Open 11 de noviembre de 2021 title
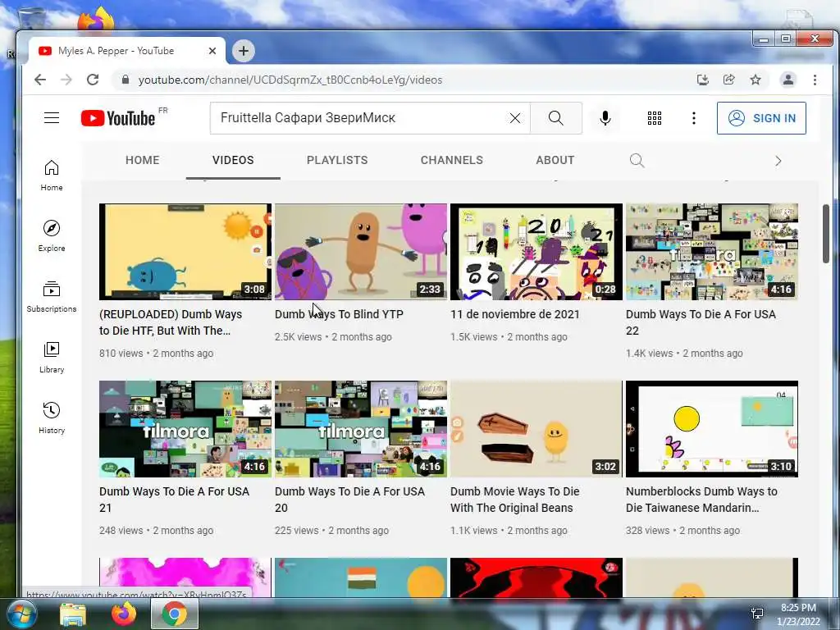This screenshot has height=630, width=840. [x=515, y=314]
